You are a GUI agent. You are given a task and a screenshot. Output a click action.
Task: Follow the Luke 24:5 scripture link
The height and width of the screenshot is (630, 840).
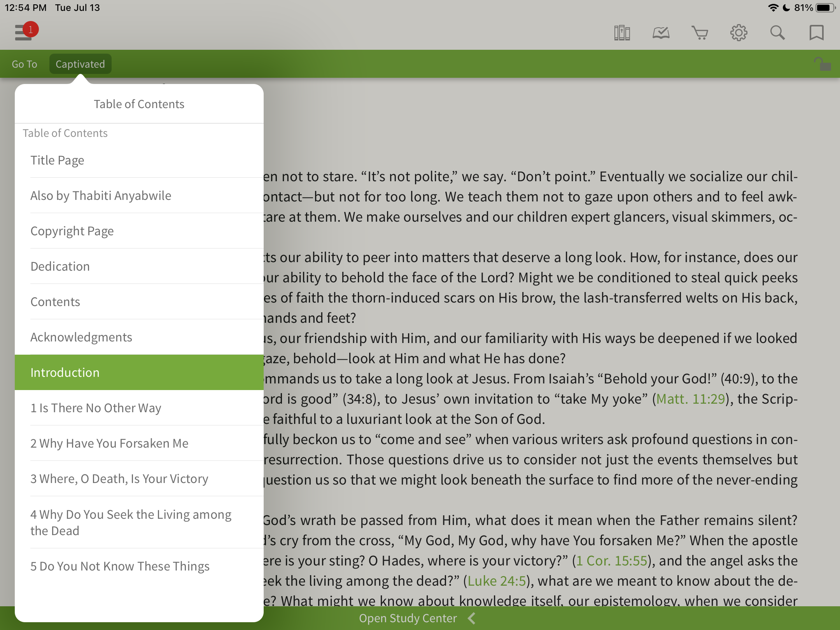click(x=497, y=581)
